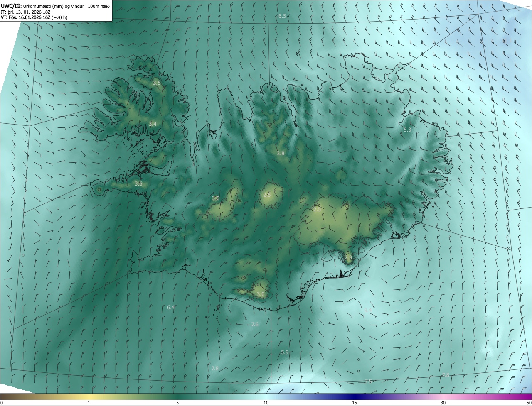Click the 3.8 value in north-central Iceland
This screenshot has height=406, width=532.
tap(281, 153)
